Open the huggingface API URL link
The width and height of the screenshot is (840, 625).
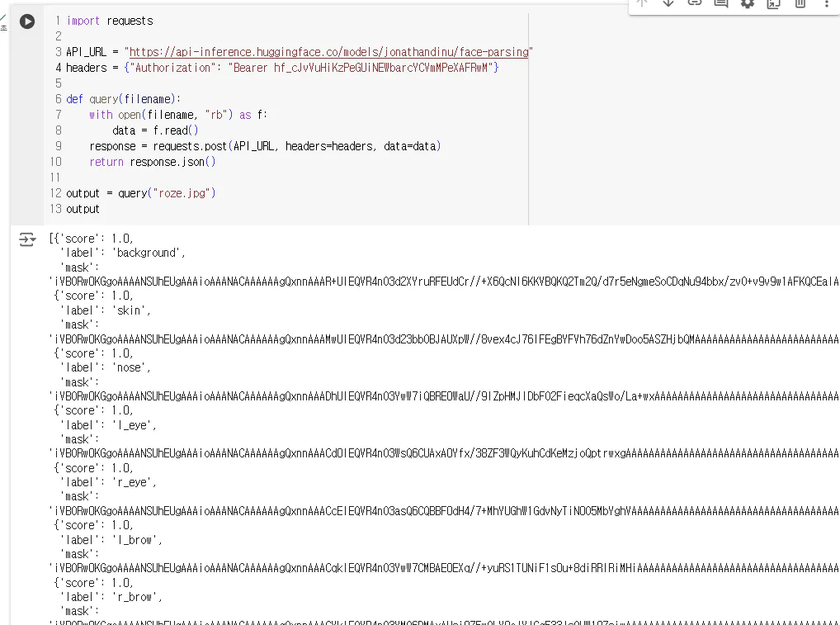329,52
